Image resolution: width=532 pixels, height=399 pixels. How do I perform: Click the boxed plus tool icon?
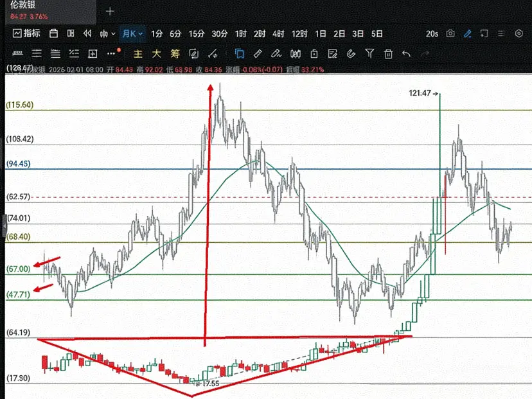tap(93, 53)
